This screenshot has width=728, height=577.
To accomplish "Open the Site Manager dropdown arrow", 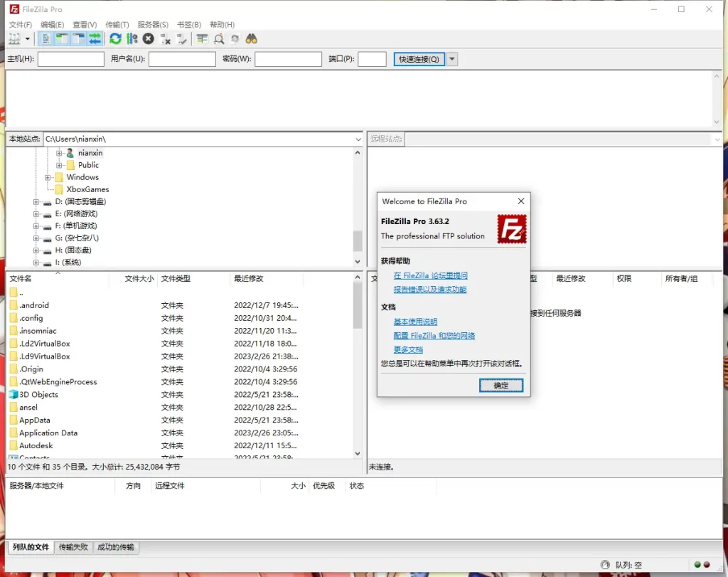I will point(28,39).
